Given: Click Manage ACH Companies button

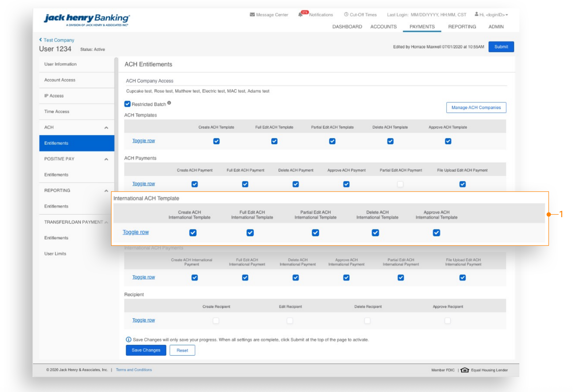Looking at the screenshot, I should [x=476, y=107].
